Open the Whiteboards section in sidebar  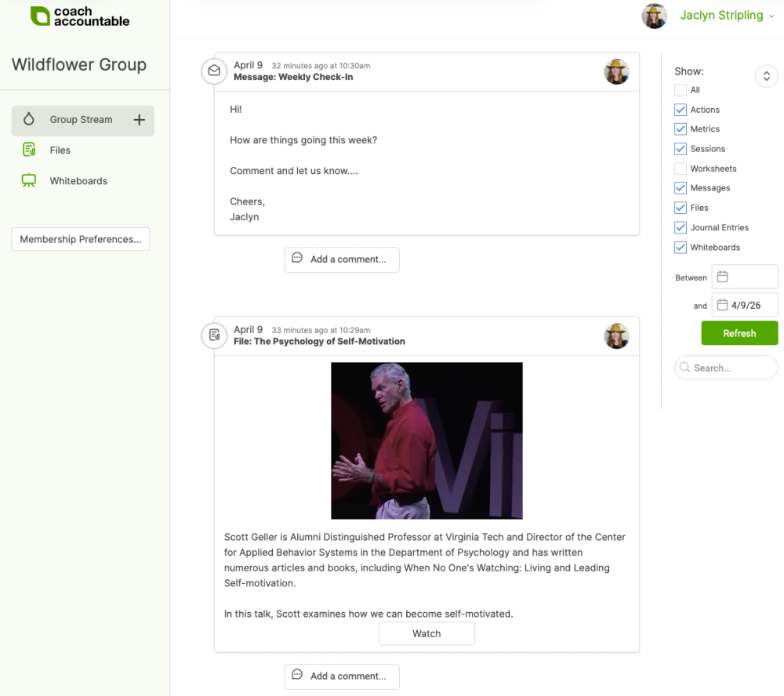click(78, 181)
